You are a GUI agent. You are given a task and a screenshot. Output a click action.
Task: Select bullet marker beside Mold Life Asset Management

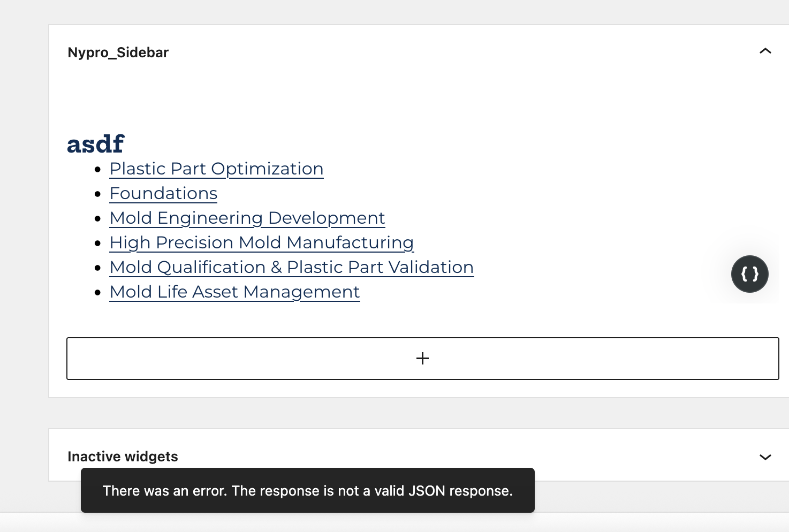pyautogui.click(x=97, y=292)
